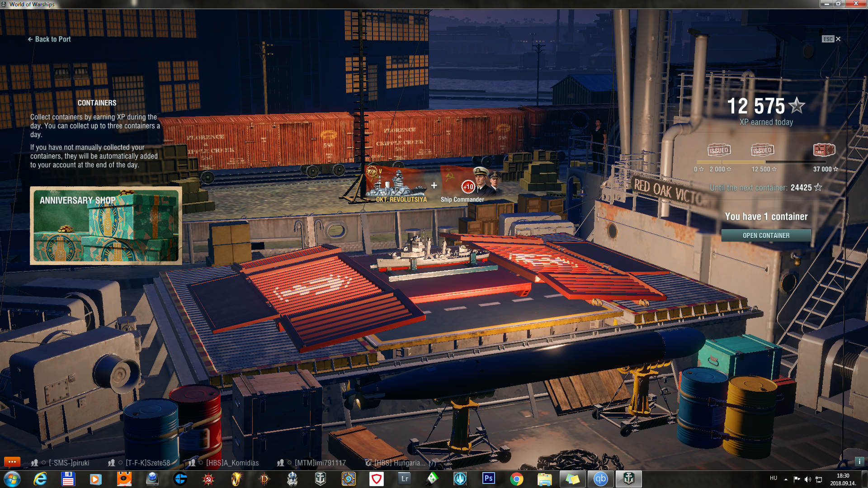Image resolution: width=868 pixels, height=488 pixels.
Task: Launch Internet Explorer from taskbar
Action: [x=40, y=479]
